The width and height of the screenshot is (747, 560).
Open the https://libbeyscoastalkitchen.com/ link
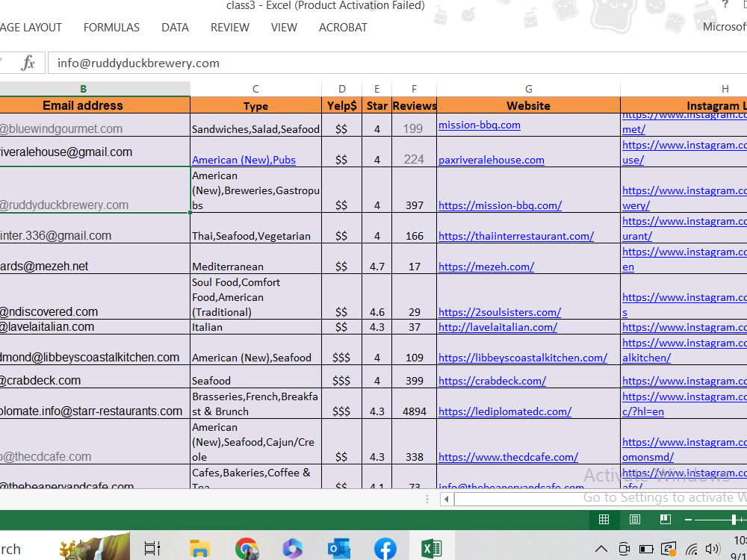(x=523, y=358)
